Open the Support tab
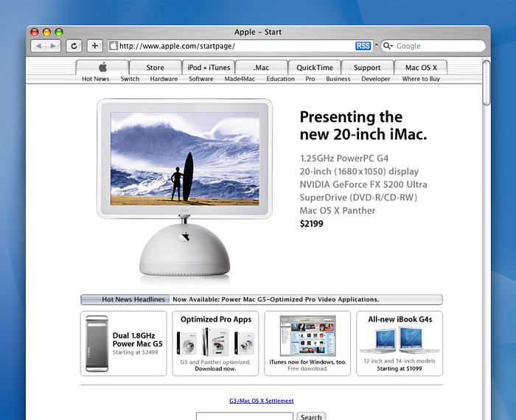Image resolution: width=516 pixels, height=420 pixels. 367,68
